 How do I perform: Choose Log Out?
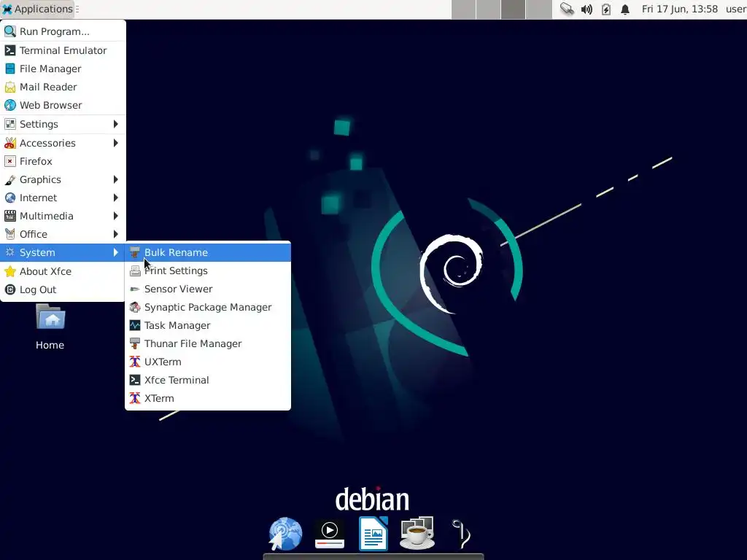(x=63, y=289)
